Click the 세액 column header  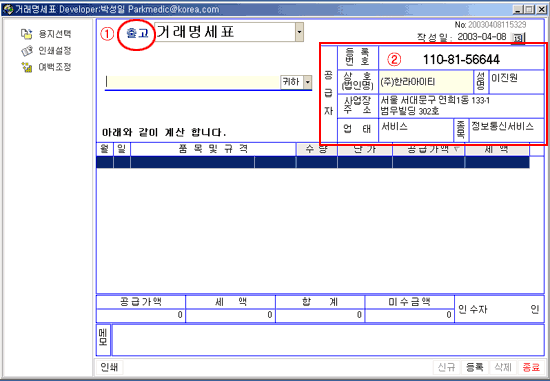point(497,149)
